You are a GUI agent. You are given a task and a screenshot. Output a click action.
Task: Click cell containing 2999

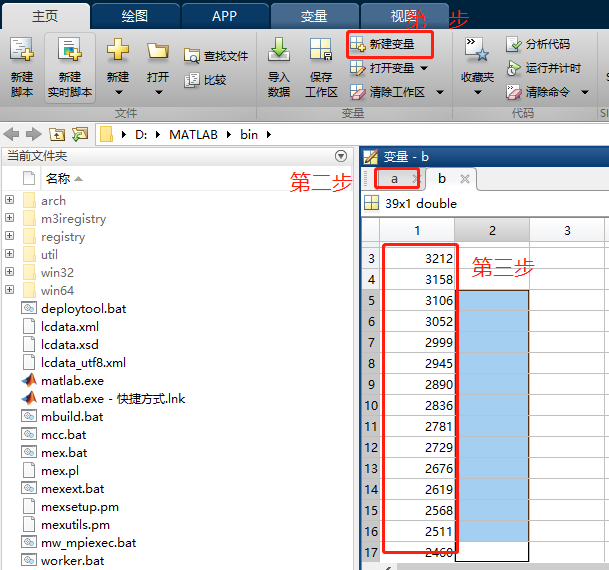pyautogui.click(x=419, y=342)
